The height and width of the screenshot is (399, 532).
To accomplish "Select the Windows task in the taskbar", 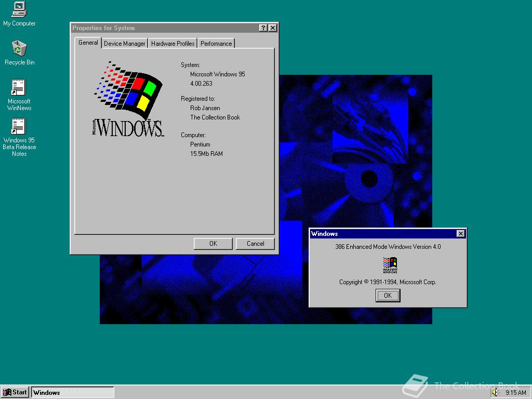I will click(x=73, y=392).
